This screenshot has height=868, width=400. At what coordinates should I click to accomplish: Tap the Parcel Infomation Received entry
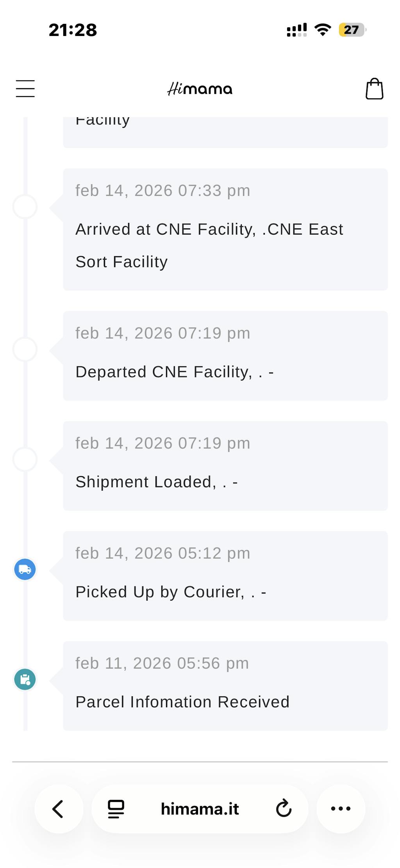182,702
